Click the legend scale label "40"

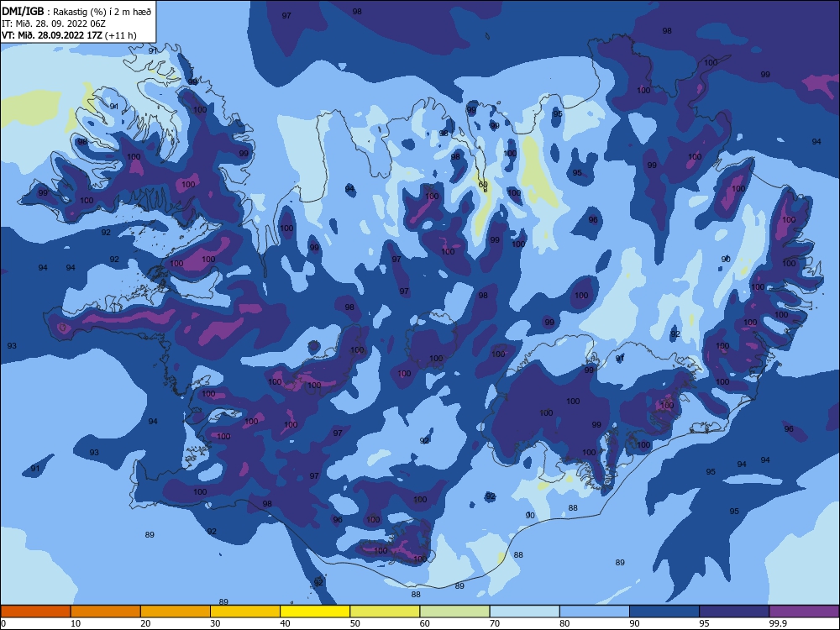[286, 623]
